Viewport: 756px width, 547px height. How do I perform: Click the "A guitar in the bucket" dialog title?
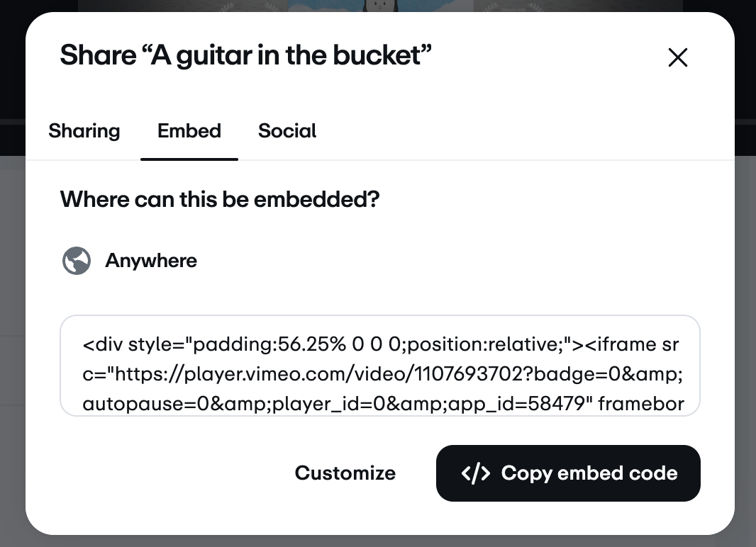245,55
